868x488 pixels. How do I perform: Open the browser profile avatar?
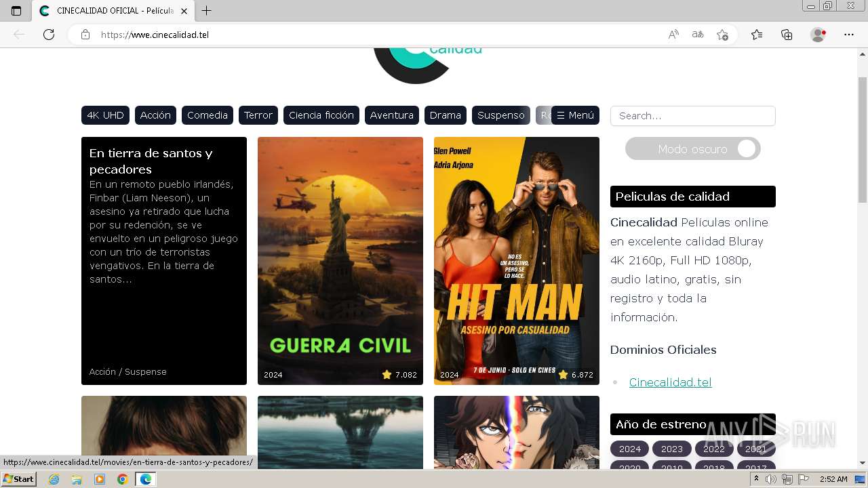coord(818,35)
